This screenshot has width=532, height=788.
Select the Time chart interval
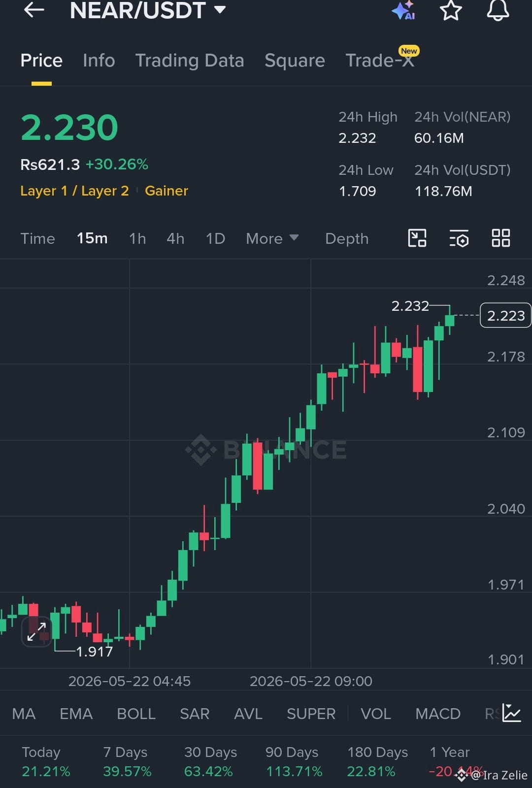click(x=37, y=238)
